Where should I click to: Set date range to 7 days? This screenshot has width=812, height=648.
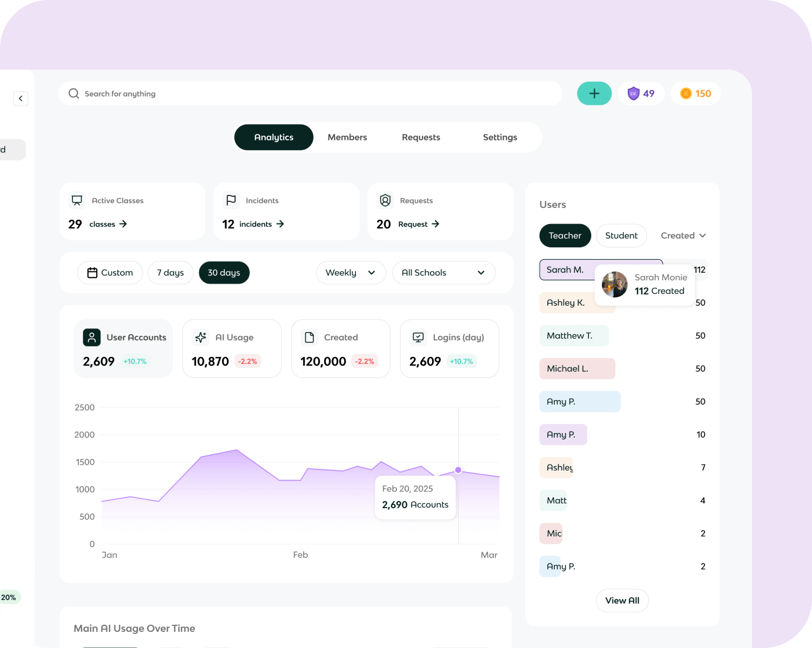click(x=170, y=273)
